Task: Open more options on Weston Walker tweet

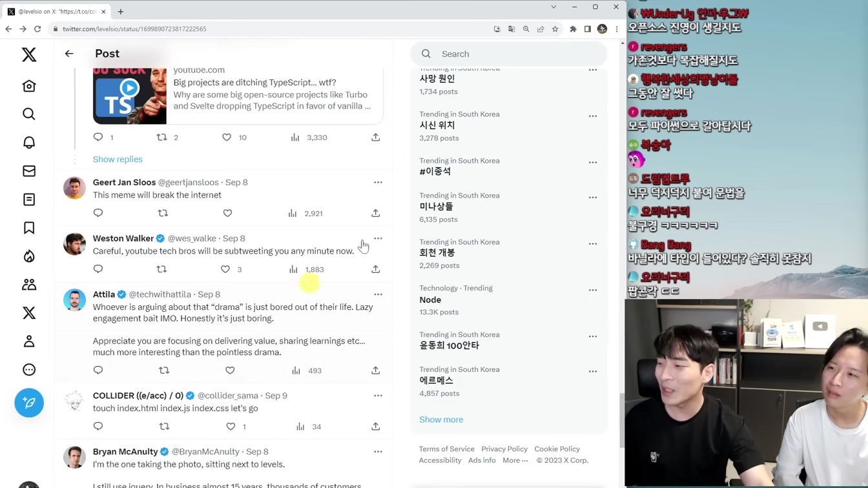Action: pos(378,239)
